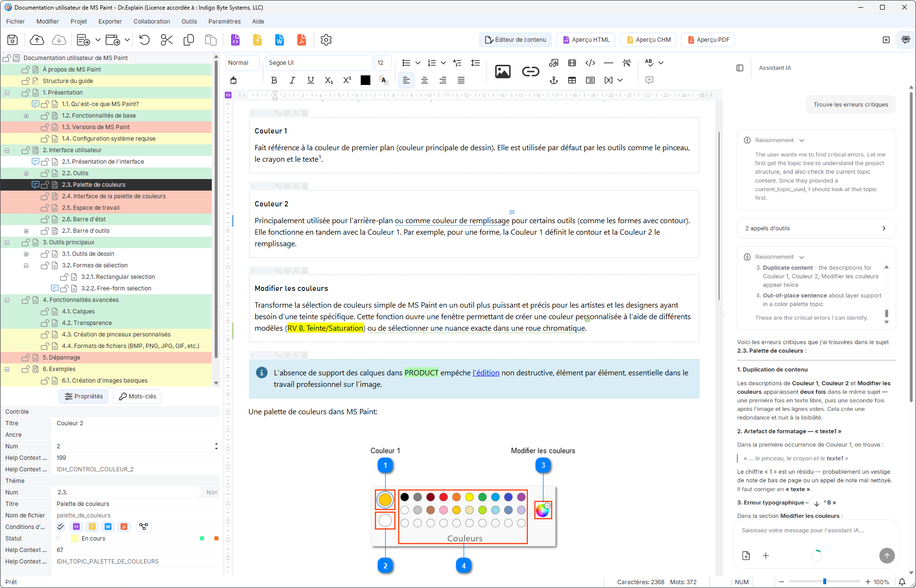This screenshot has width=916, height=588.
Task: Click the save project icon
Action: pos(12,40)
